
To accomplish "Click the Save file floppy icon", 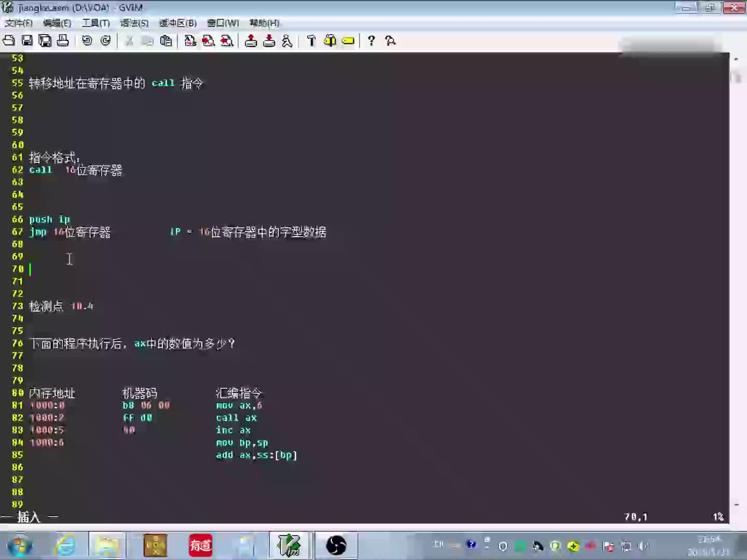I will pyautogui.click(x=27, y=40).
